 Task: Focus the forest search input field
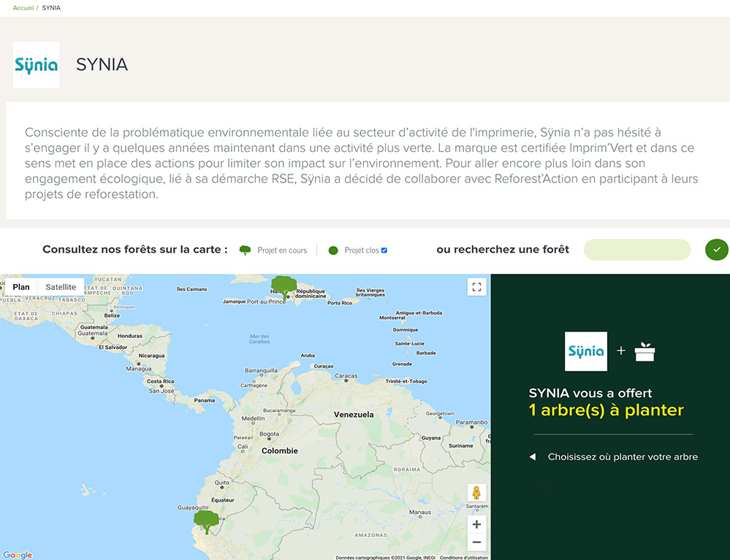637,250
